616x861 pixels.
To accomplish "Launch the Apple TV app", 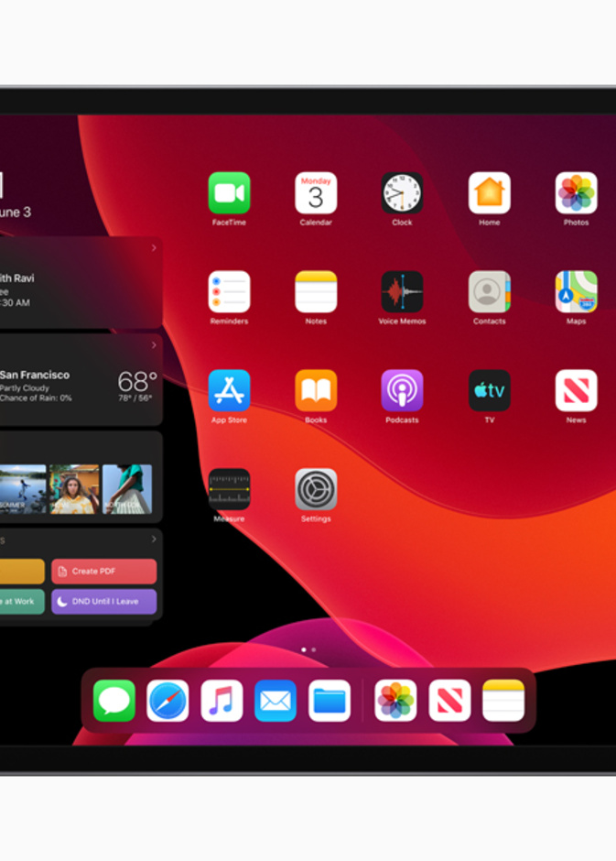I will (x=490, y=390).
